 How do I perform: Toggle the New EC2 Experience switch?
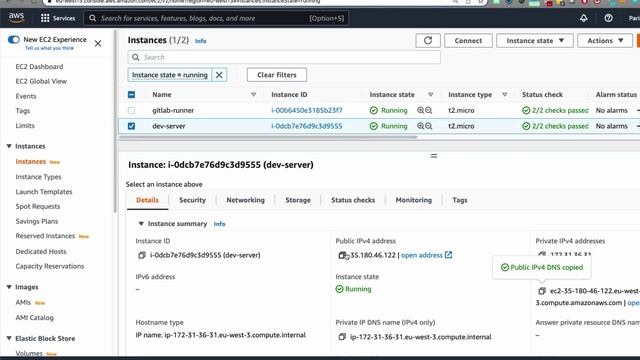click(13, 40)
